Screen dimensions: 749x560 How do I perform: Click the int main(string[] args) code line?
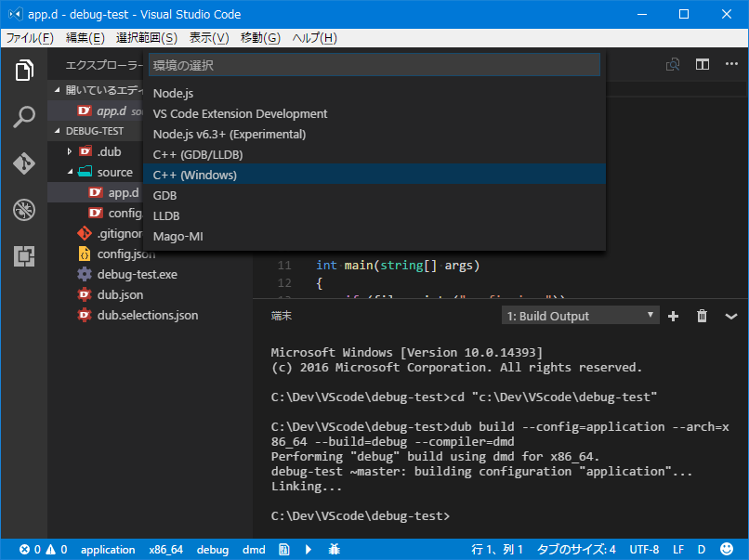[x=398, y=265]
